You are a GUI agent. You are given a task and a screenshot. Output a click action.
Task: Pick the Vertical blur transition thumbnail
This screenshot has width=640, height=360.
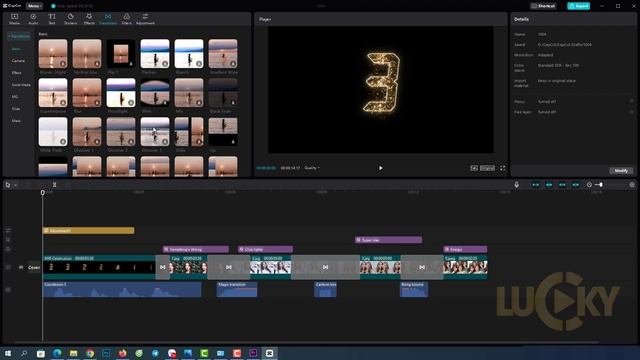(87, 53)
